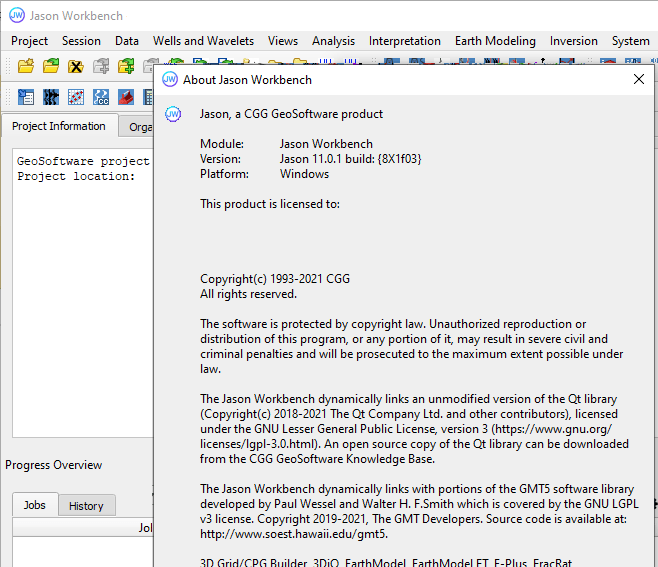
Task: Open the Interpretation menu
Action: click(405, 41)
